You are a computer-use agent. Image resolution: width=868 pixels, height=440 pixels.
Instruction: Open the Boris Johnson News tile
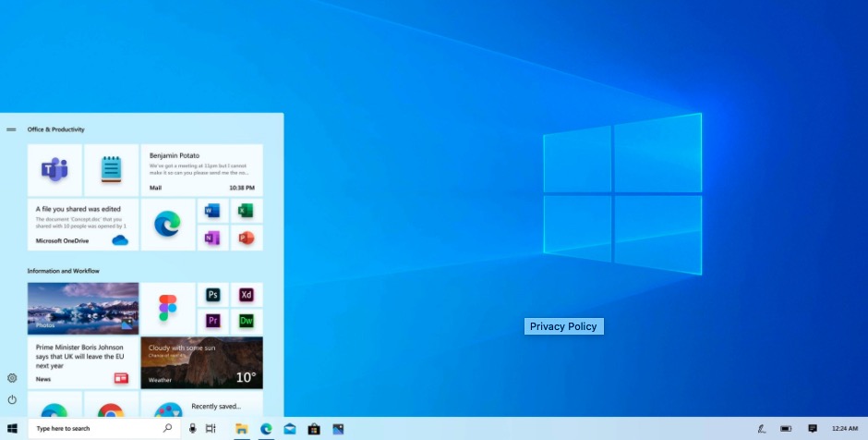[83, 362]
